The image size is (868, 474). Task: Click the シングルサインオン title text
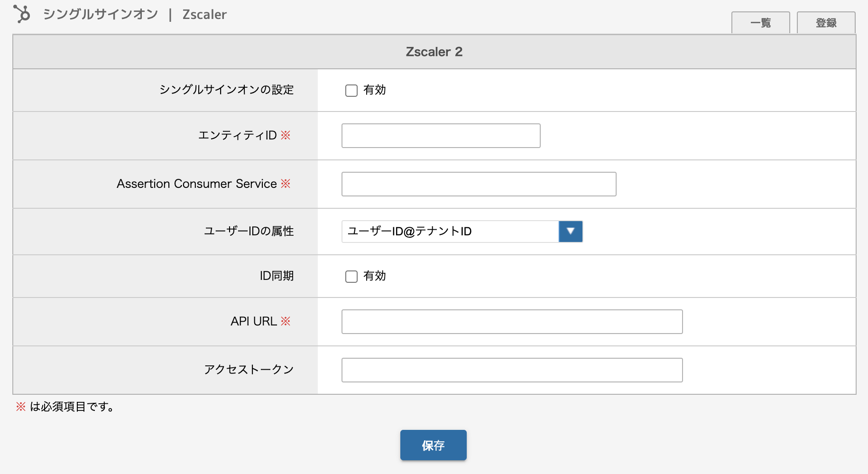point(101,14)
